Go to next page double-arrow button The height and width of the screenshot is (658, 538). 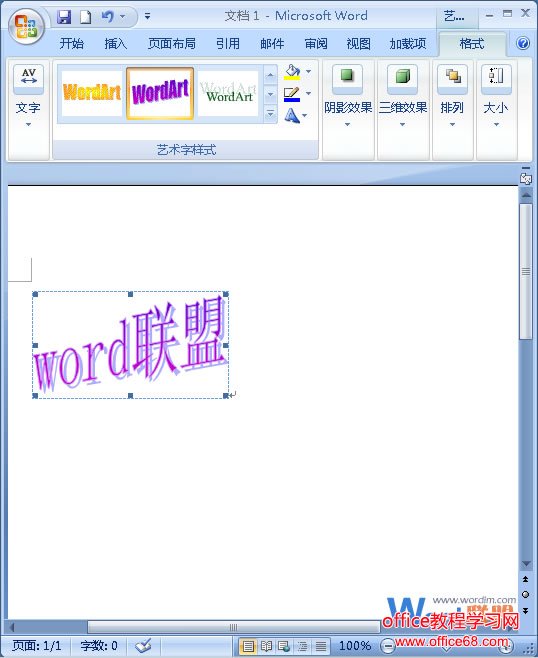[525, 610]
